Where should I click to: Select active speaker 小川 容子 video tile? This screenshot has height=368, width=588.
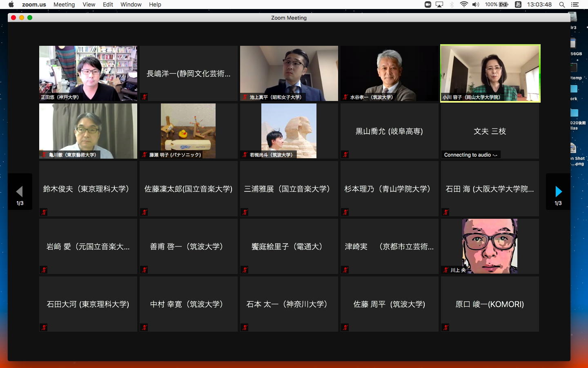tap(490, 73)
